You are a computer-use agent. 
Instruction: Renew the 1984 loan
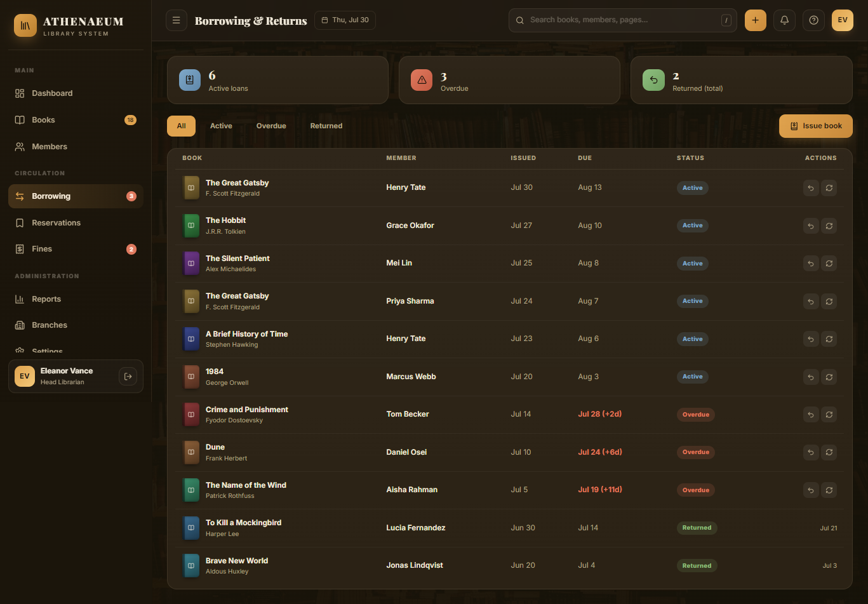tap(829, 377)
